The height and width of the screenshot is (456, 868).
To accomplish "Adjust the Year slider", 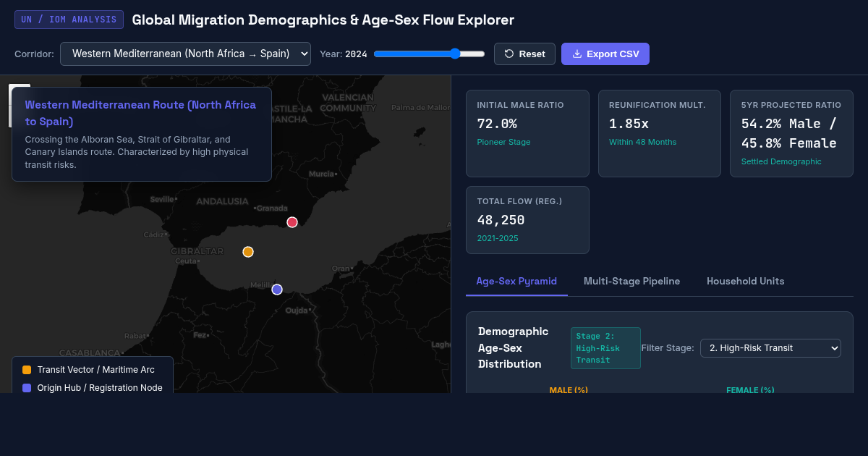I will coord(429,54).
